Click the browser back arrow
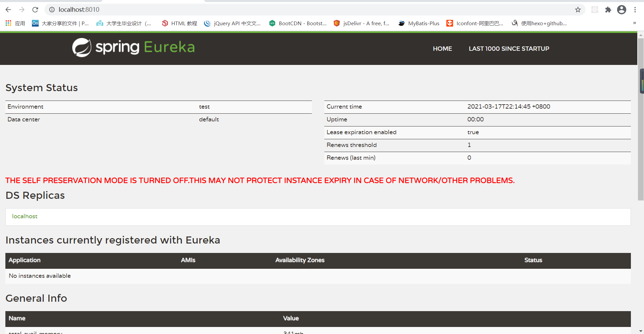 point(8,10)
